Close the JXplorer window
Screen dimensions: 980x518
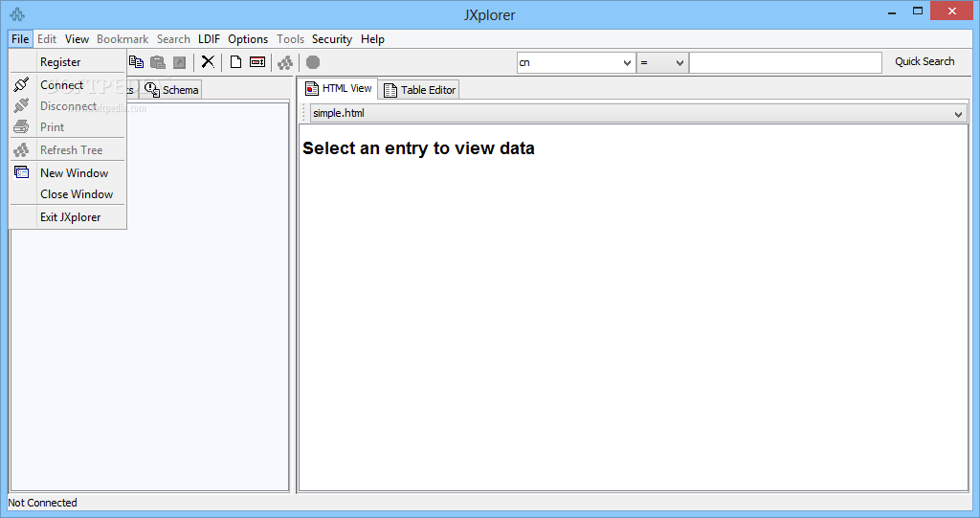click(x=952, y=11)
